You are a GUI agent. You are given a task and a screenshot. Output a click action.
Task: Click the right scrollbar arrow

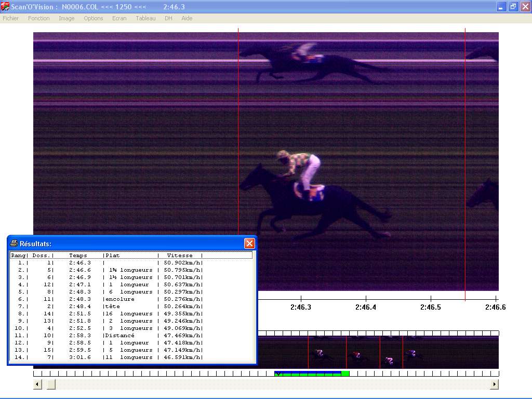495,384
